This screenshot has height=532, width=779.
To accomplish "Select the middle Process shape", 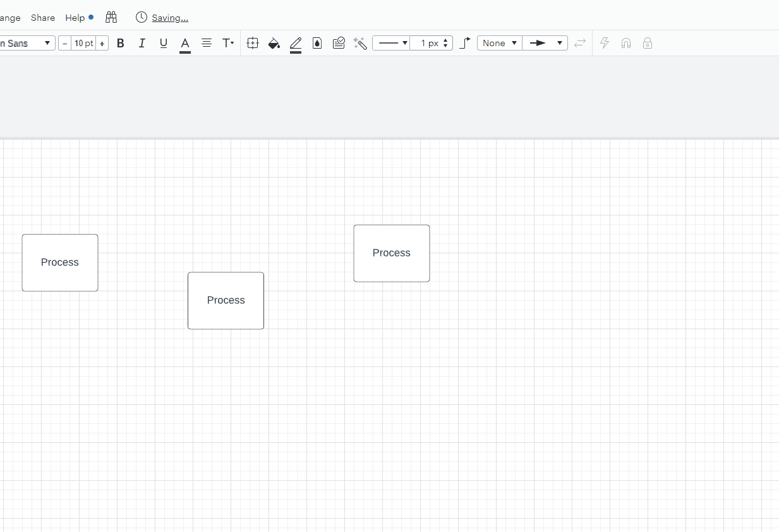I will click(226, 301).
